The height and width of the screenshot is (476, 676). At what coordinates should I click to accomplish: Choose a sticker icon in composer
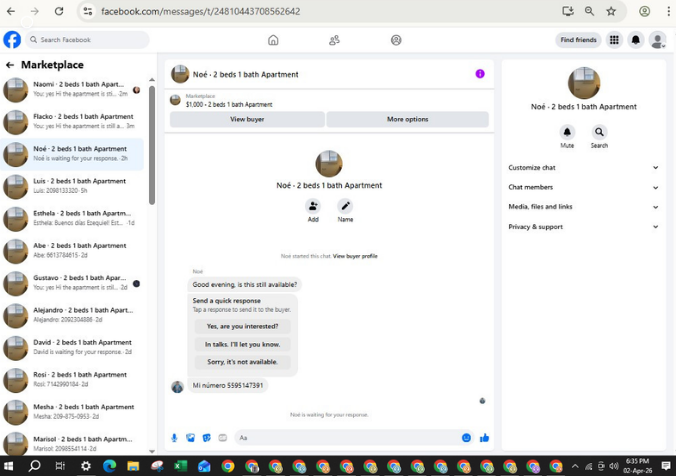pos(207,438)
